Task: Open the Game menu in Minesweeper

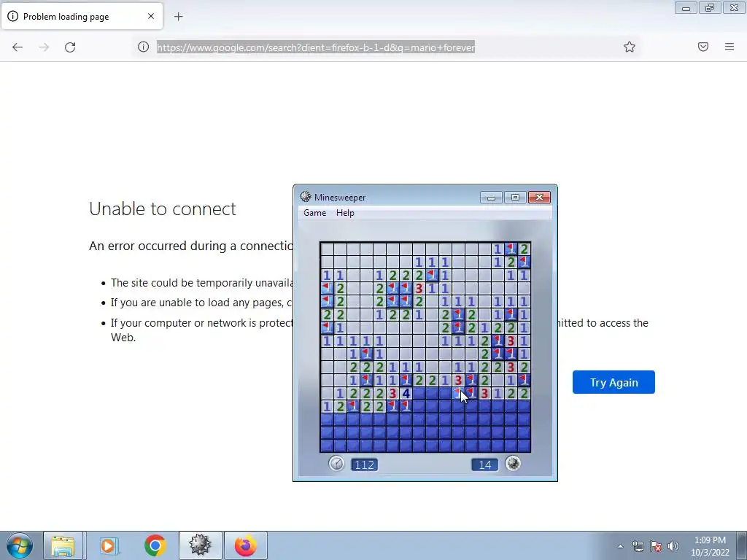Action: click(315, 213)
